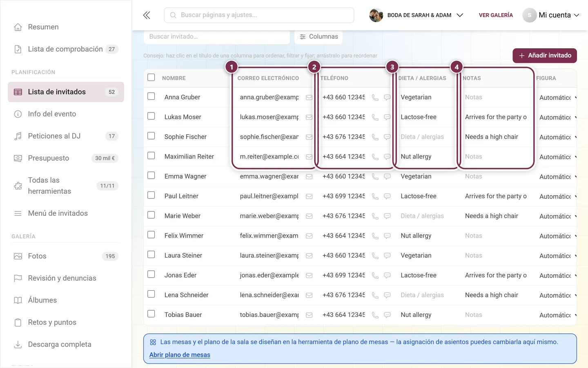Go to Peticiones al DJ
The width and height of the screenshot is (588, 368).
(66, 136)
